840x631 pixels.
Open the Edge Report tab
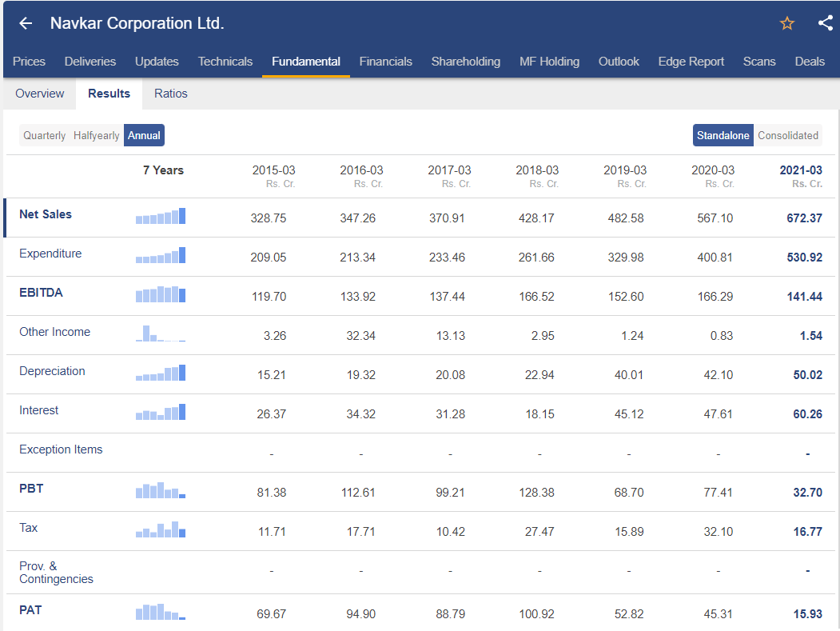[691, 61]
